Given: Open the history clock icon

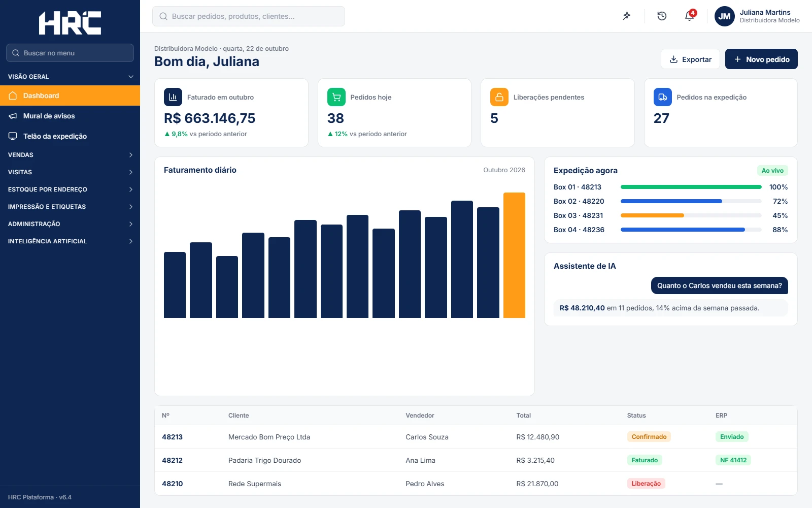Looking at the screenshot, I should click(x=662, y=16).
